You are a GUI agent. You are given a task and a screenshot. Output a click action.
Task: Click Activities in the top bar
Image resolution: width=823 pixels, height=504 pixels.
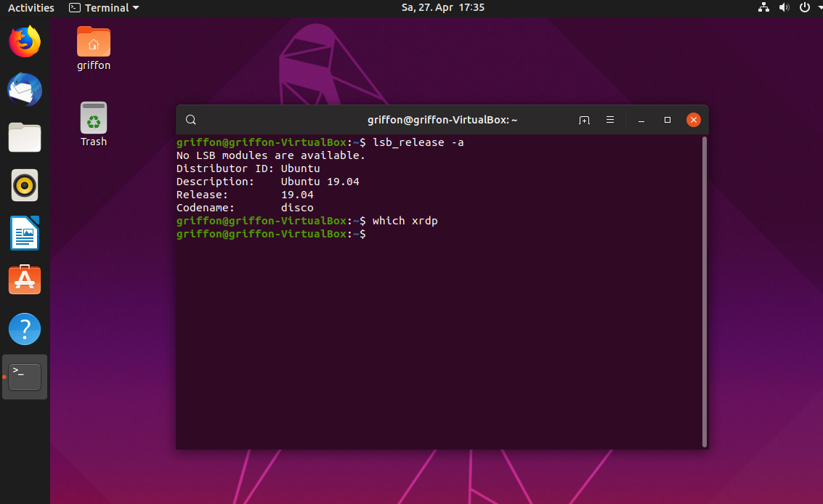[x=32, y=8]
